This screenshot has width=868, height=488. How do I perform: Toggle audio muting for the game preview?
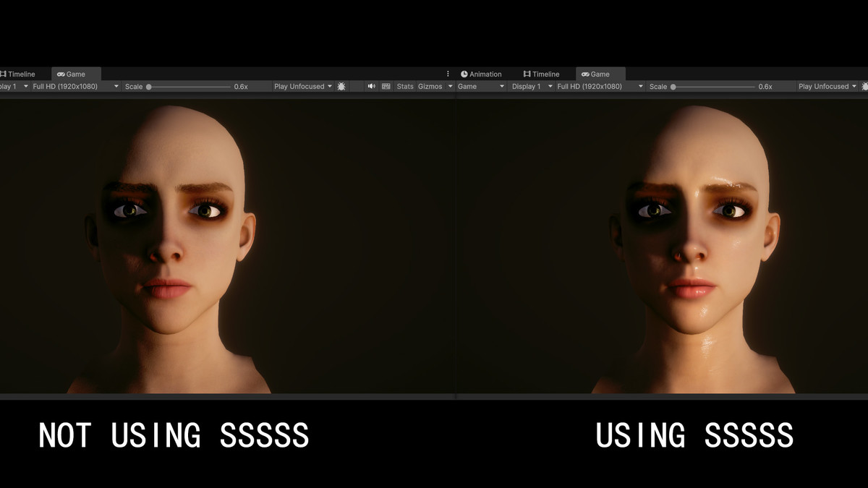(371, 86)
